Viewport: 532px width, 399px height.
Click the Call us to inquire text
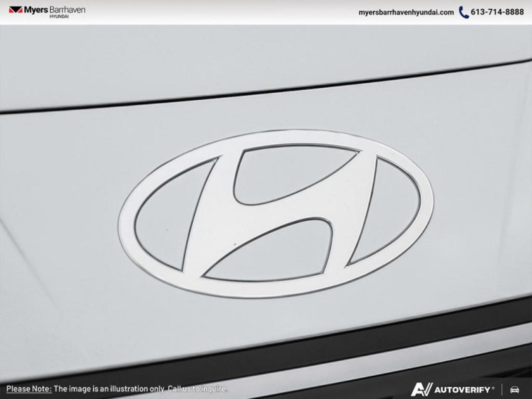[197, 390]
